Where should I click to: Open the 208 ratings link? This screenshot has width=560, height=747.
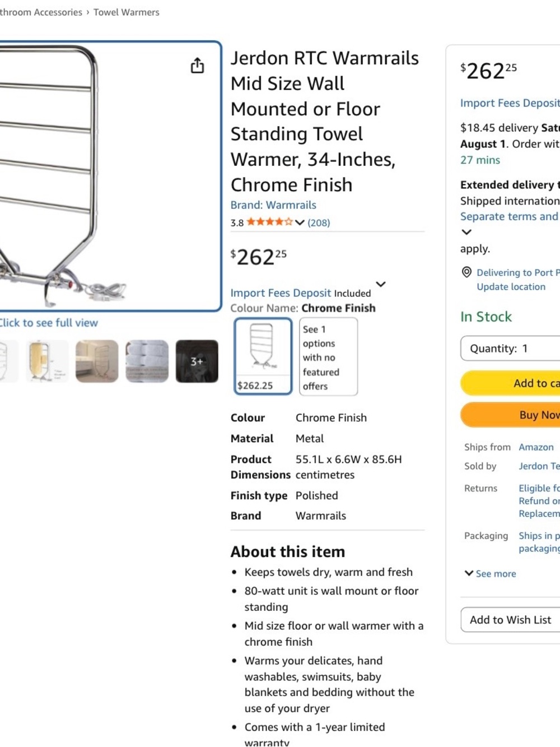[319, 222]
